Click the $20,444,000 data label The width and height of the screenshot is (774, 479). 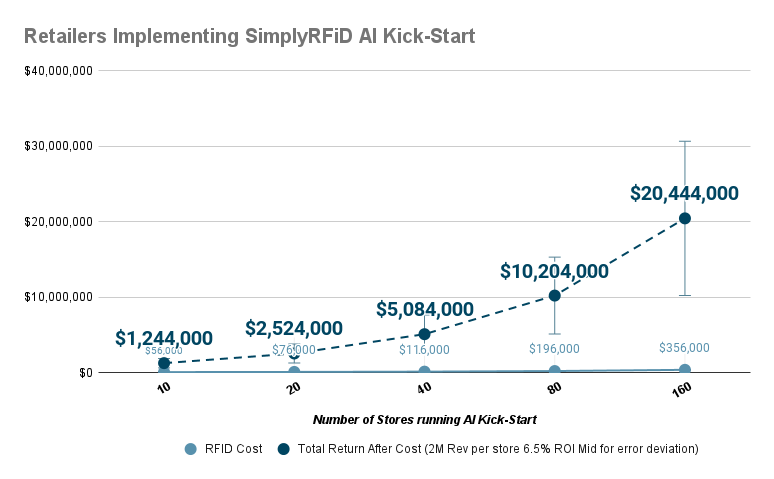click(684, 194)
